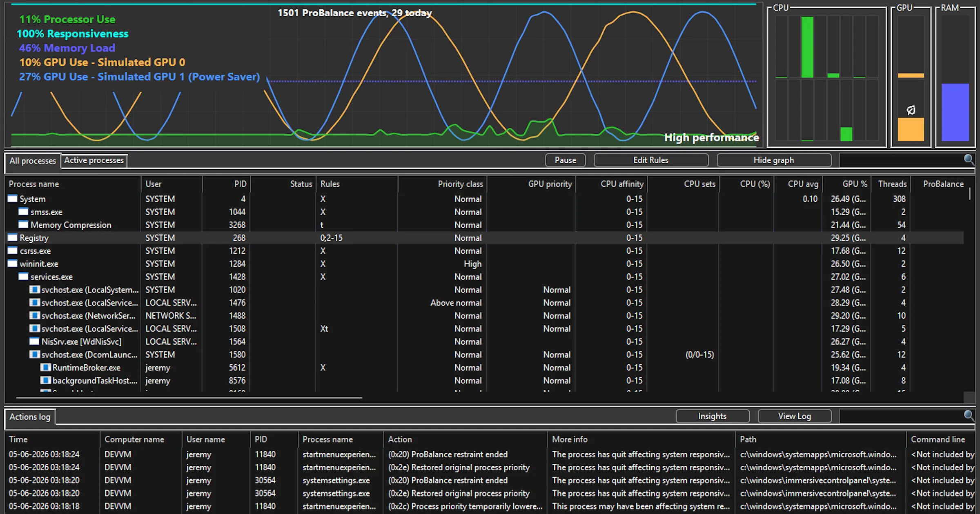This screenshot has width=980, height=514.
Task: Click the NisSrv.exe process icon
Action: [x=34, y=341]
